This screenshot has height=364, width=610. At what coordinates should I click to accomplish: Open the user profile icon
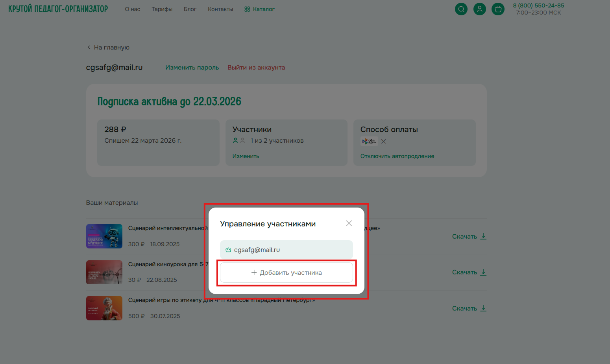[479, 9]
